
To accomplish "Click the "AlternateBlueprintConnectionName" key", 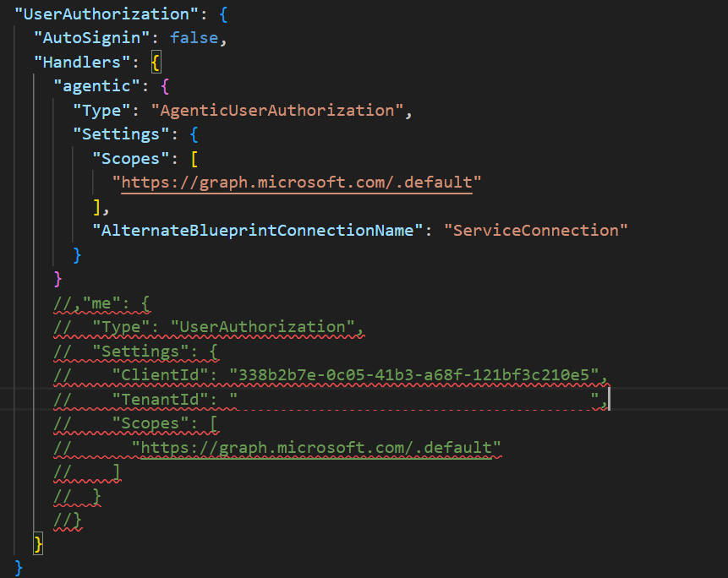I will (260, 230).
